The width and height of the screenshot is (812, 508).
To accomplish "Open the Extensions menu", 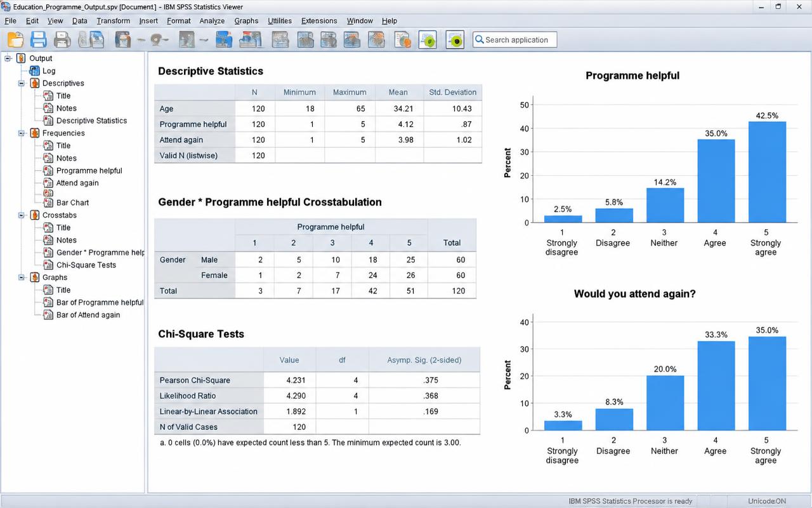I will [x=319, y=21].
